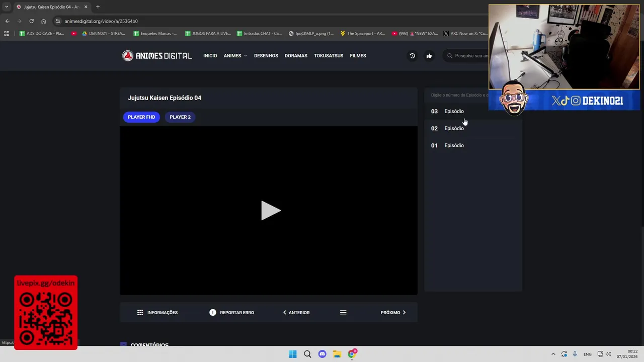Open site info icon in address bar
The width and height of the screenshot is (644, 362).
coord(58,21)
